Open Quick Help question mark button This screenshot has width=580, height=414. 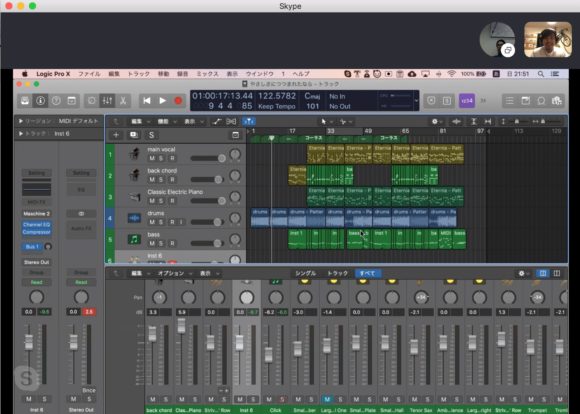56,101
